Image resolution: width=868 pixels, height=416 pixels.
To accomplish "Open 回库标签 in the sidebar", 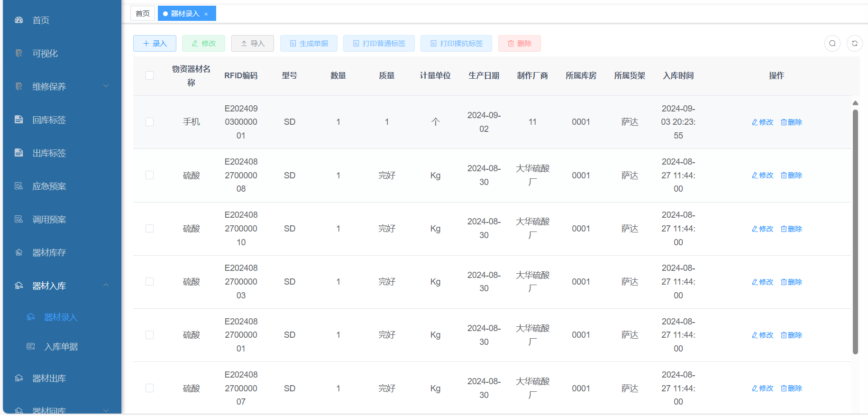I will pyautogui.click(x=49, y=120).
